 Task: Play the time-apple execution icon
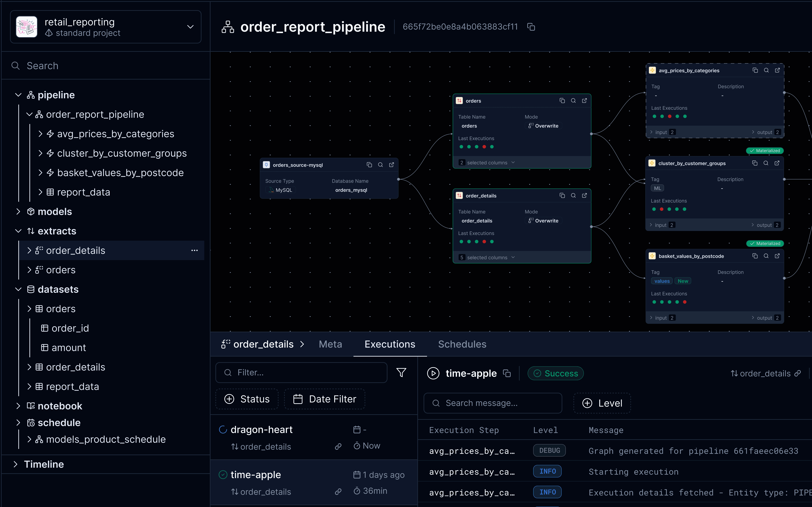tap(433, 373)
